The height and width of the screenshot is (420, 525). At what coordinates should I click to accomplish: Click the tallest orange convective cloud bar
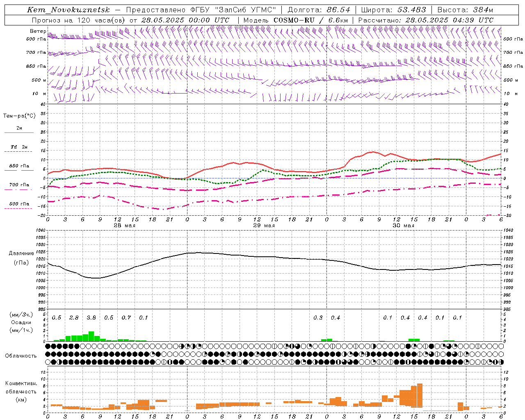[x=420, y=396]
